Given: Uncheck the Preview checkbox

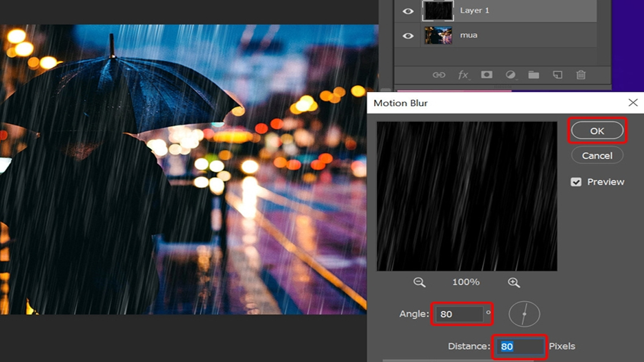Looking at the screenshot, I should (x=576, y=182).
